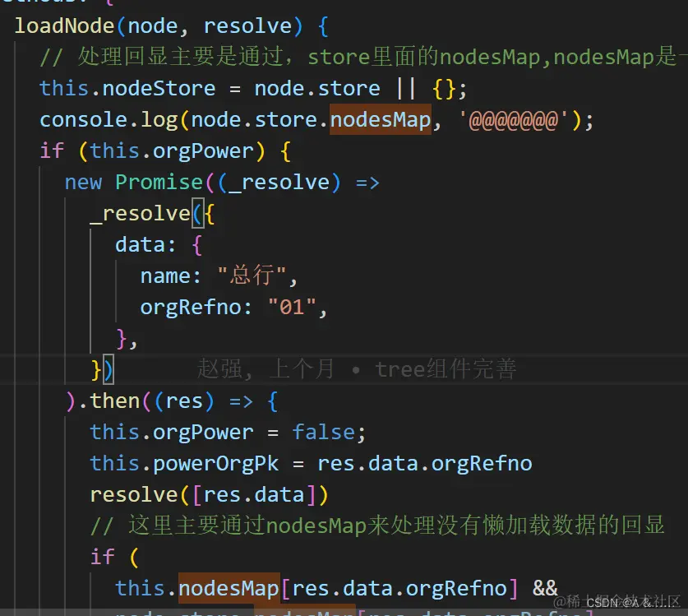Click the '&&' operator

[545, 588]
